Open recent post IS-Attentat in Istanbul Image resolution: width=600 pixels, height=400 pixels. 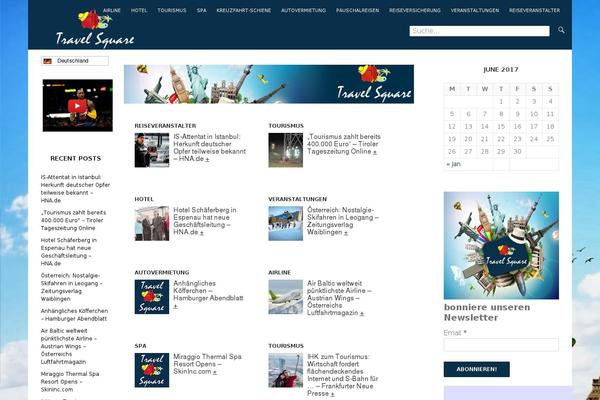[75, 189]
